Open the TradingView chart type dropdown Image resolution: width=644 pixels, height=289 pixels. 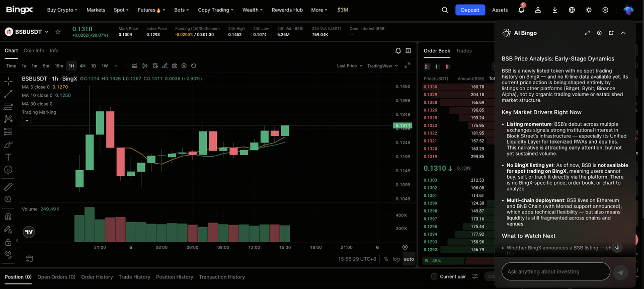[382, 66]
